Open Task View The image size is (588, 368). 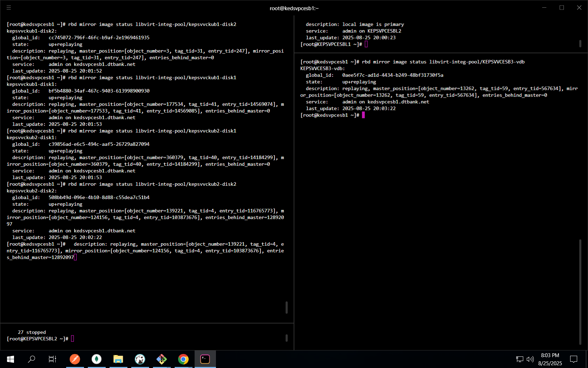coord(52,359)
